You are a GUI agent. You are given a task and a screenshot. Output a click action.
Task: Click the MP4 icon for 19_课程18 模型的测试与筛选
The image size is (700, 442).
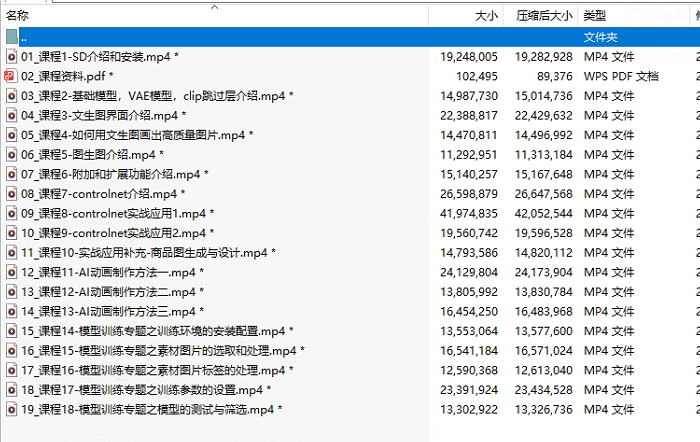[x=11, y=410]
